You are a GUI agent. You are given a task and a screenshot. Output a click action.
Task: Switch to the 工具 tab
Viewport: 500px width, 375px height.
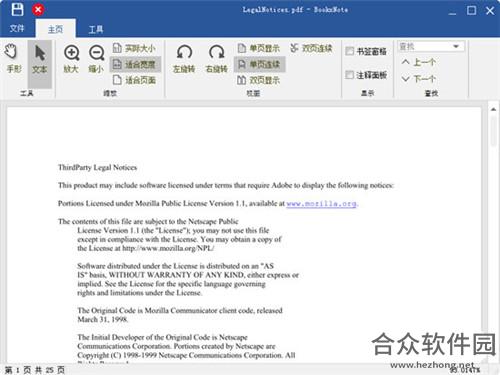coord(96,29)
